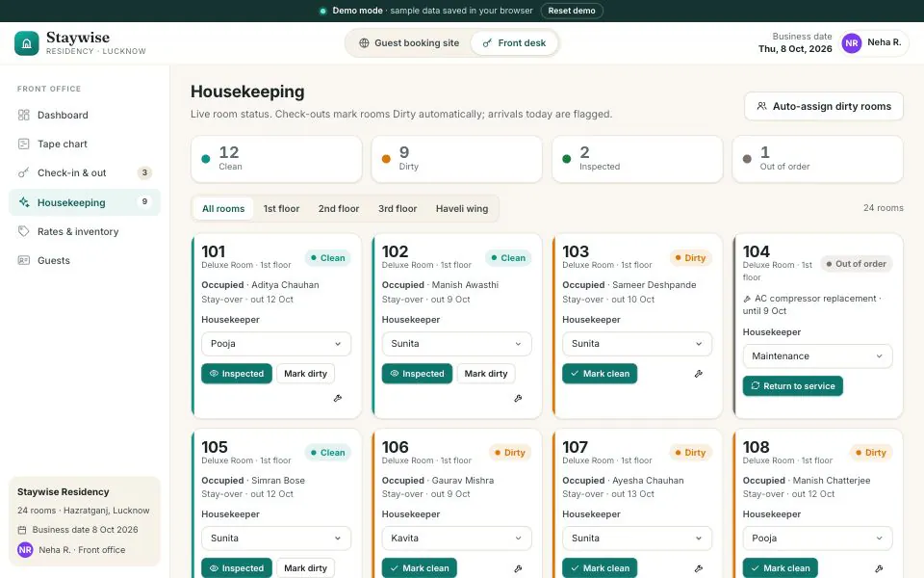924x578 pixels.
Task: Mark room 101 as Inspected
Action: 237,374
